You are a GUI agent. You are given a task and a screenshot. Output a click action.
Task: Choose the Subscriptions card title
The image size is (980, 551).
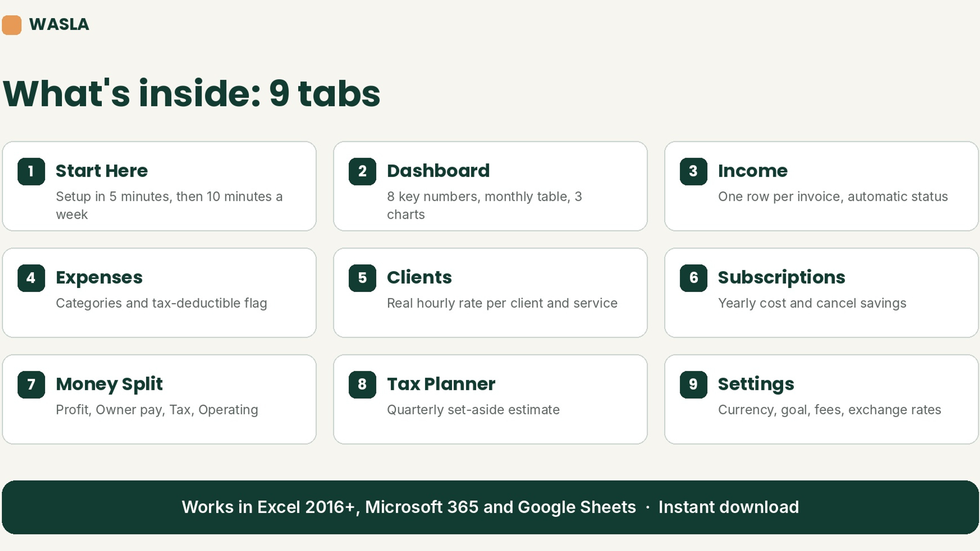pos(782,278)
